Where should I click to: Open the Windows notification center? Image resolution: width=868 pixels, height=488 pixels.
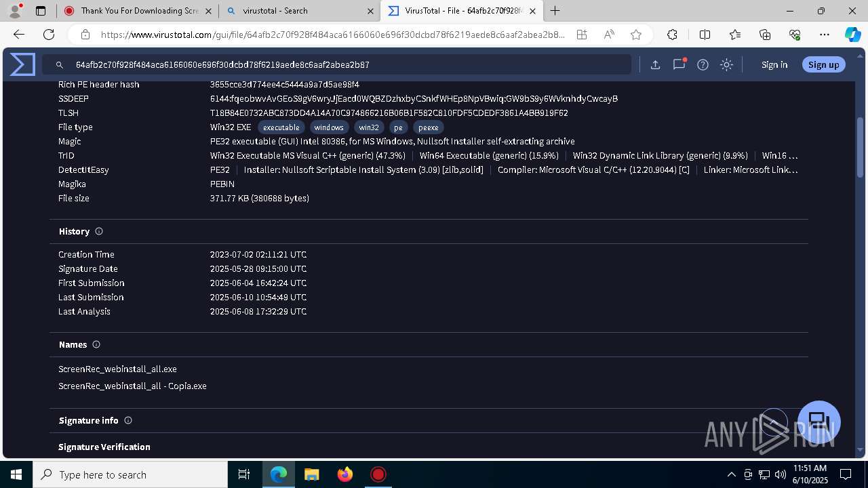(x=846, y=474)
